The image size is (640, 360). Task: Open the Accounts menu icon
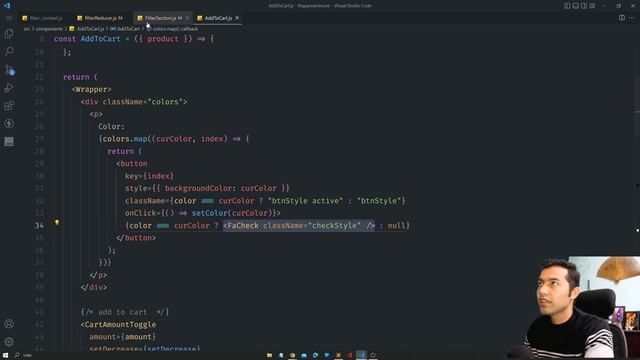(x=9, y=324)
